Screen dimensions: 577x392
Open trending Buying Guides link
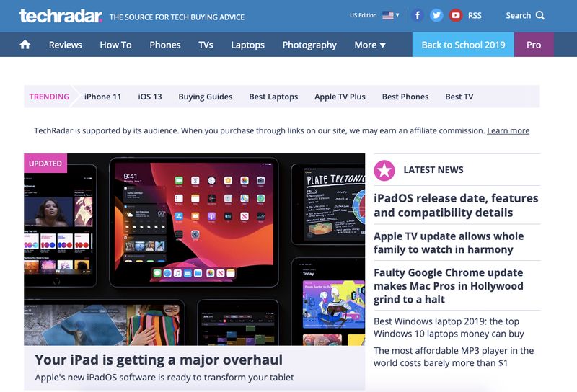tap(206, 97)
